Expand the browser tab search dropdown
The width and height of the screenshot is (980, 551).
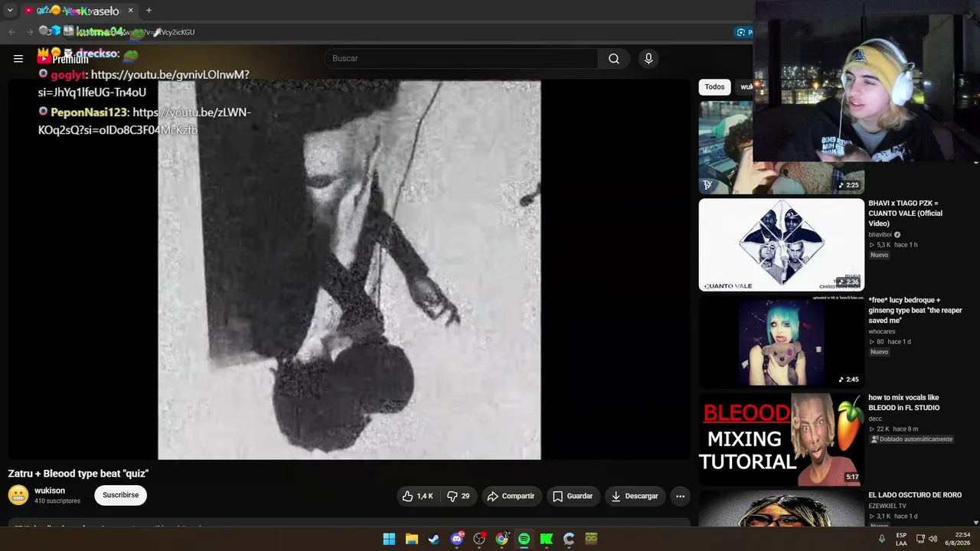pyautogui.click(x=10, y=11)
